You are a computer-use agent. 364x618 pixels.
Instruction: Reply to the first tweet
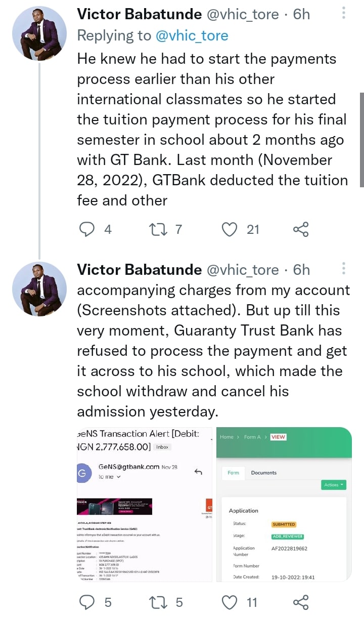pyautogui.click(x=87, y=230)
